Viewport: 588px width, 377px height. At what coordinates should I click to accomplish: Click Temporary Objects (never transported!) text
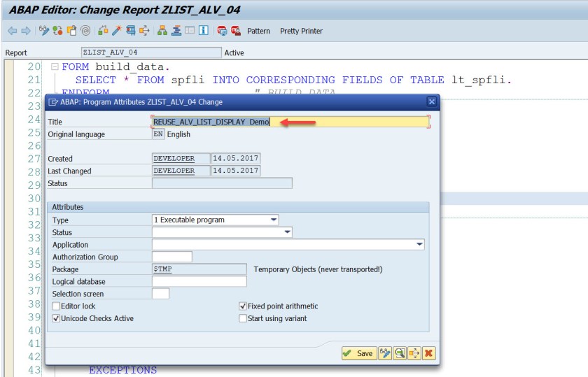coord(318,269)
